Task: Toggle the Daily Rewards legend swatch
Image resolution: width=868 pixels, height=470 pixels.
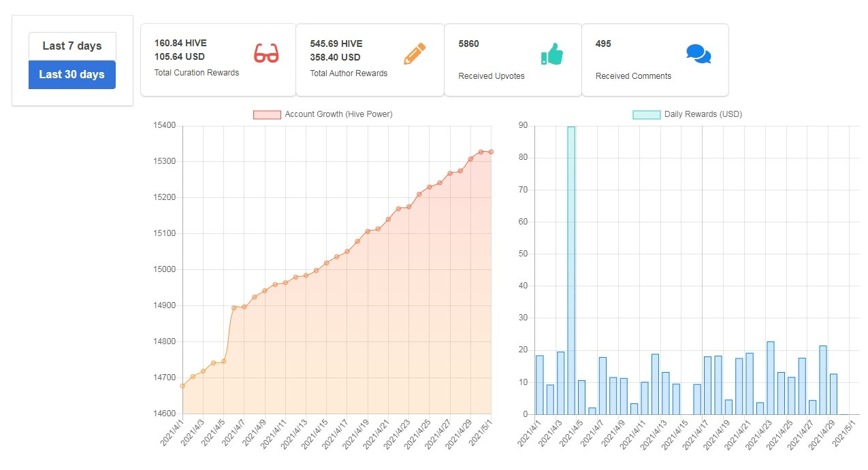Action: click(x=646, y=114)
